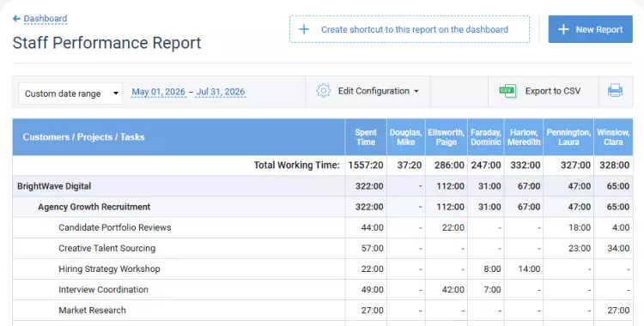Image resolution: width=644 pixels, height=326 pixels.
Task: Click the Total Working Time label
Action: 296,165
